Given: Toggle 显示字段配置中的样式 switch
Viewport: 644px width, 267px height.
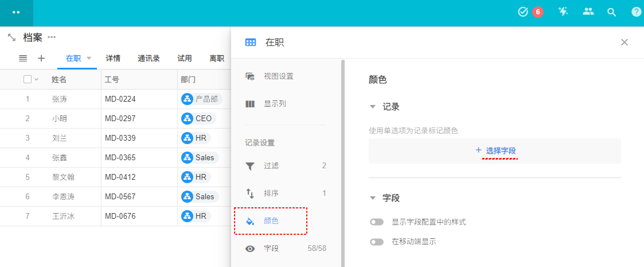Looking at the screenshot, I should coord(377,222).
